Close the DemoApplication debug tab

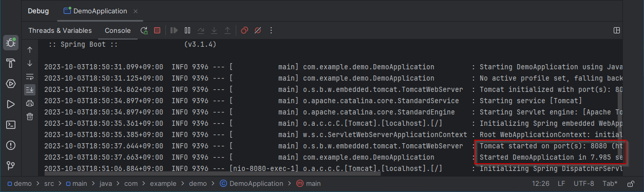pyautogui.click(x=135, y=11)
